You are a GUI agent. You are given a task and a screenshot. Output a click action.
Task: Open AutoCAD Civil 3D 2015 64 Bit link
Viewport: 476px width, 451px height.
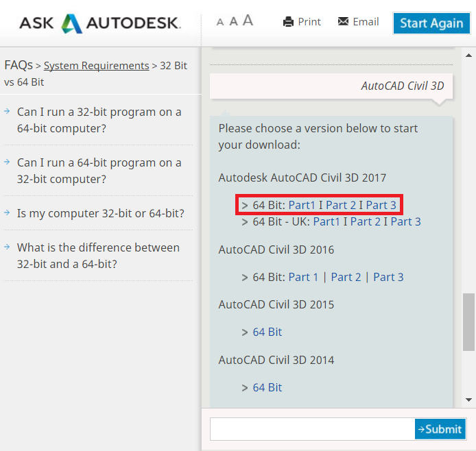pos(267,332)
